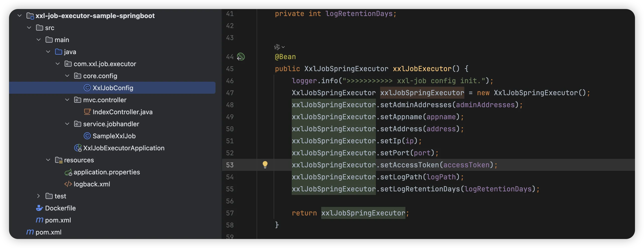Collapse the resources folder chevron
Viewport: 644px width, 248px height.
[x=48, y=160]
